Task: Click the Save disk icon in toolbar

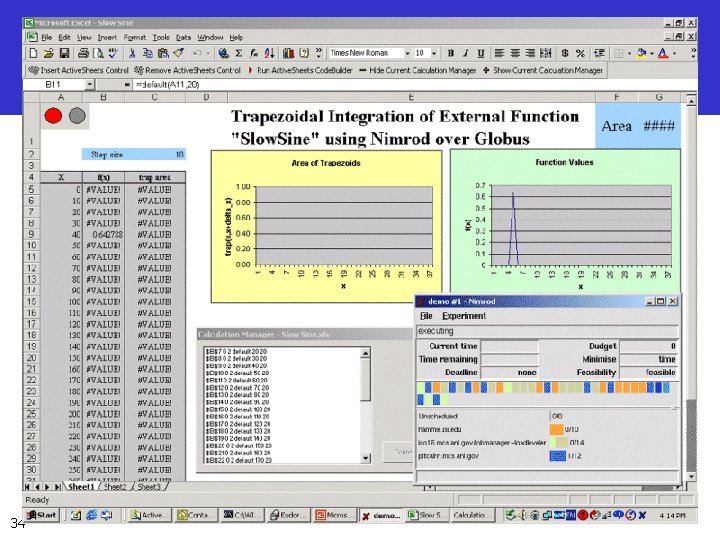Action: click(x=64, y=53)
